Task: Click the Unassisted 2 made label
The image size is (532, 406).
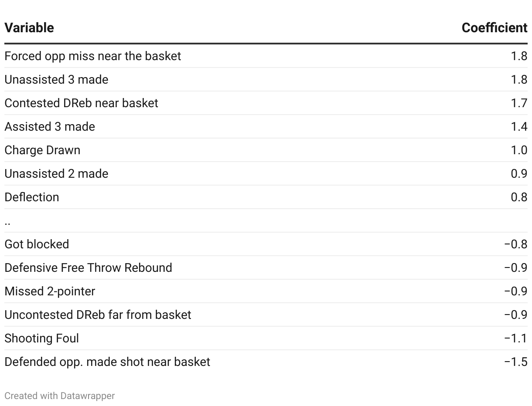Action: pyautogui.click(x=56, y=174)
